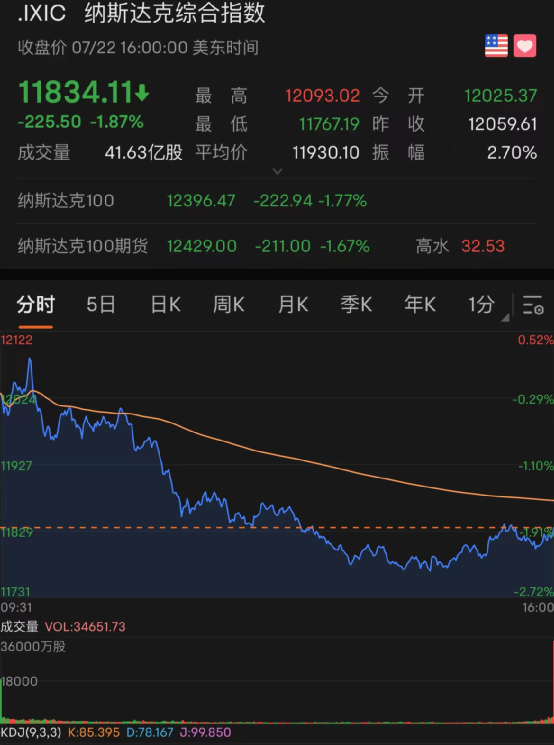Tap the 36000万股 volume axis label

33,647
